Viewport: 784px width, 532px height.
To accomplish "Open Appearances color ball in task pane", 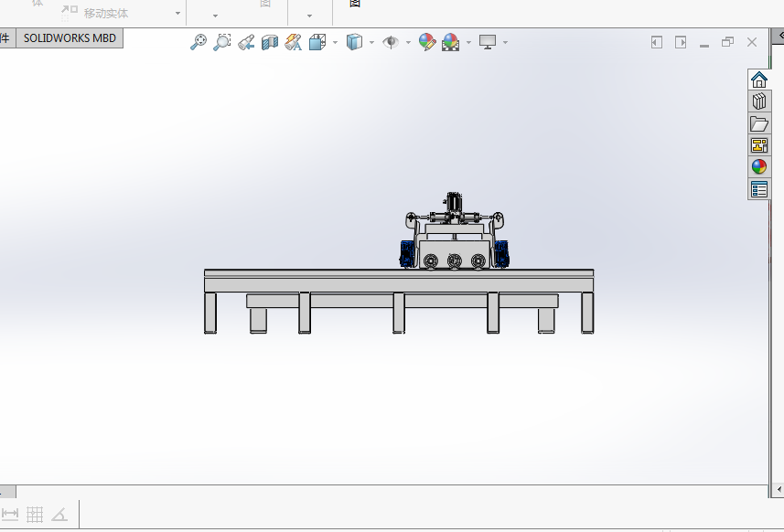I will tap(759, 167).
